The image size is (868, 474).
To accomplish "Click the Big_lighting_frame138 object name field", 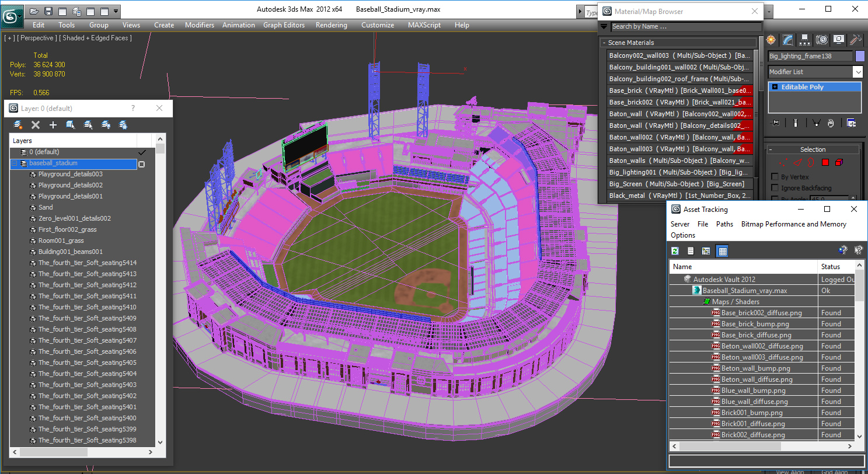I will pyautogui.click(x=810, y=56).
